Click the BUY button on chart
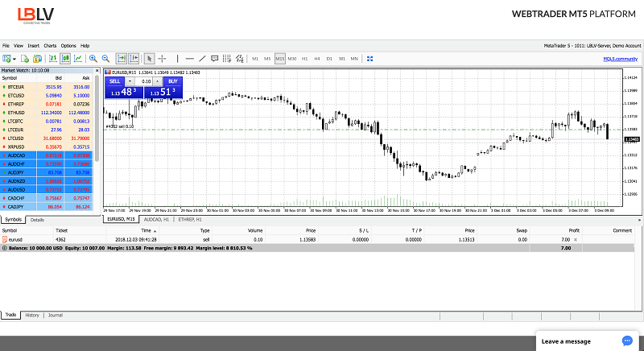 173,81
